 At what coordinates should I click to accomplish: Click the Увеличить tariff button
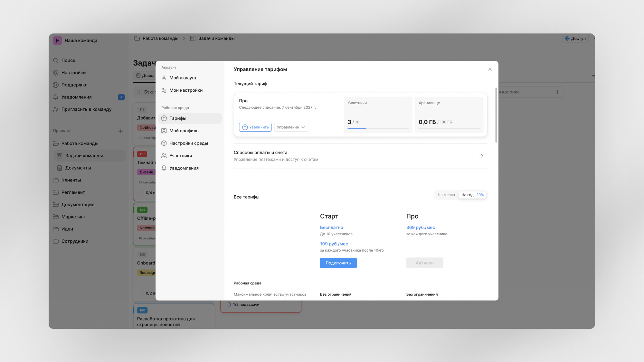(x=255, y=127)
